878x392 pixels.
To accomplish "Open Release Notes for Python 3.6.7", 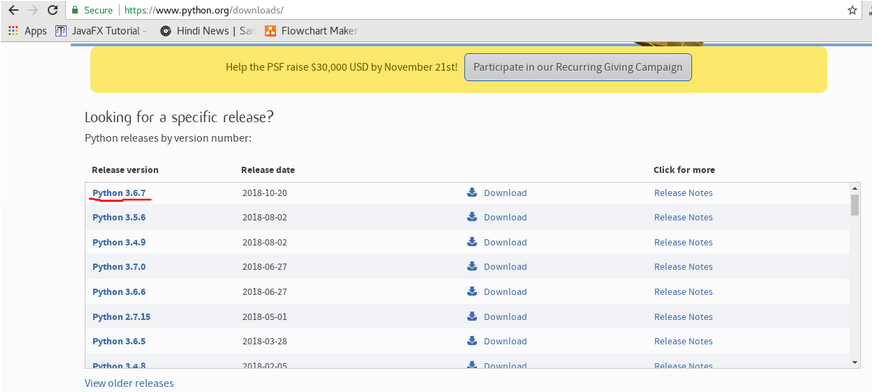I will point(683,193).
